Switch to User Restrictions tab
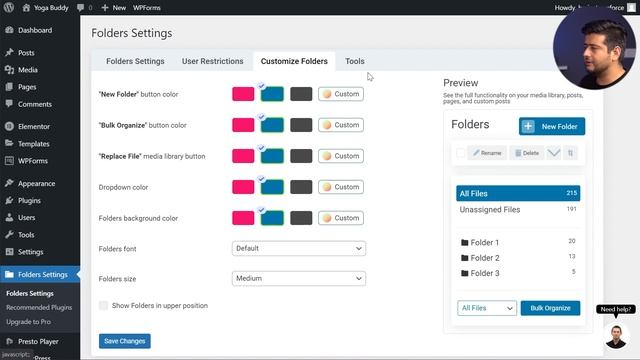Viewport: 640px width, 360px height. pyautogui.click(x=212, y=61)
